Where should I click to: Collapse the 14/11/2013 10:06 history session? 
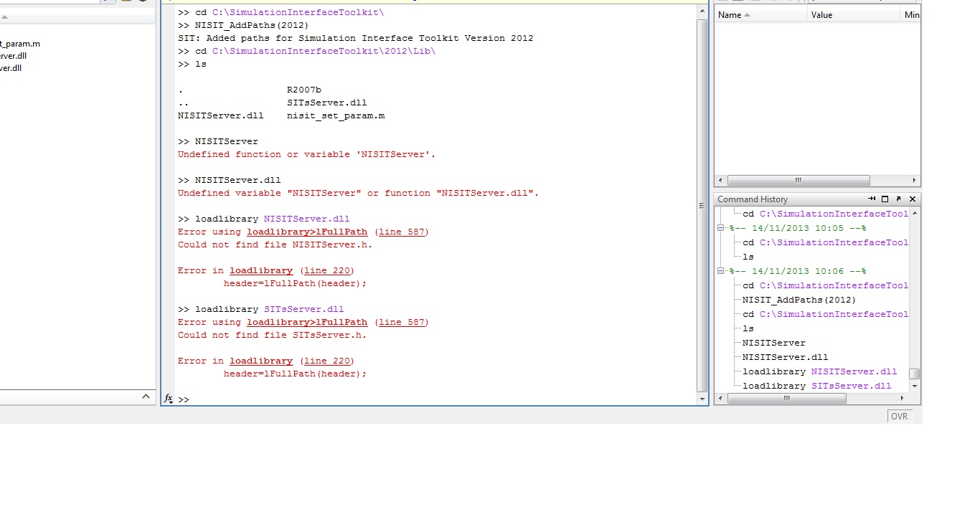pos(721,271)
